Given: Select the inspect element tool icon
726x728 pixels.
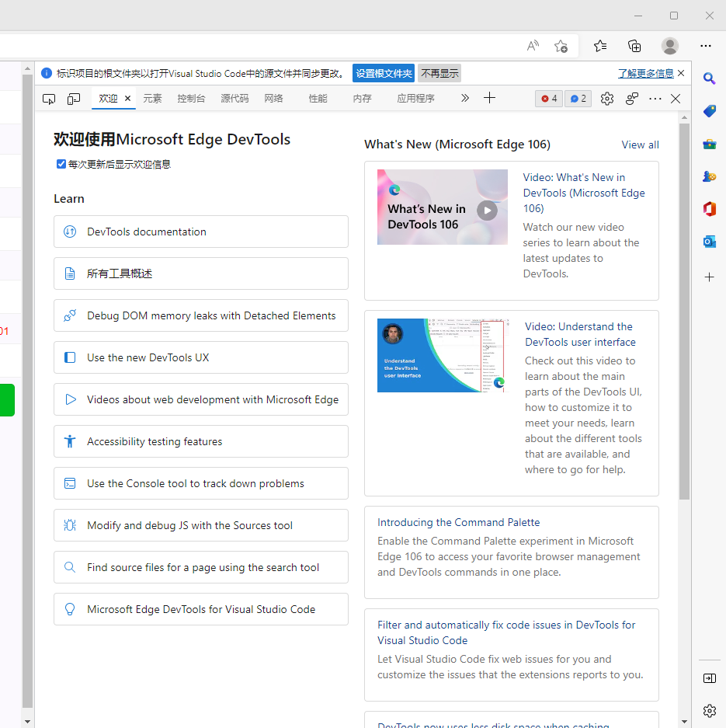Looking at the screenshot, I should [x=49, y=99].
